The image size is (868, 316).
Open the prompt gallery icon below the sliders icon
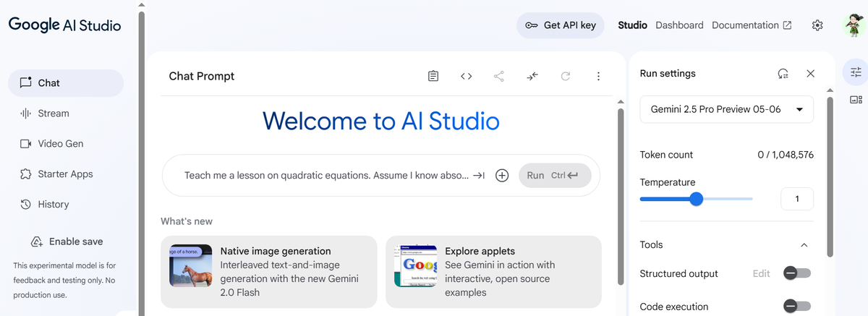tap(856, 100)
